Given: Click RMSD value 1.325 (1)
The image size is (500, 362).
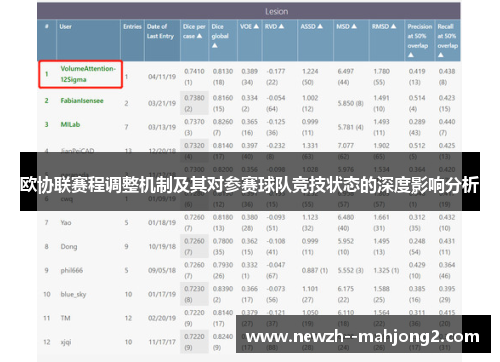Looking at the screenshot, I should click(x=386, y=270).
